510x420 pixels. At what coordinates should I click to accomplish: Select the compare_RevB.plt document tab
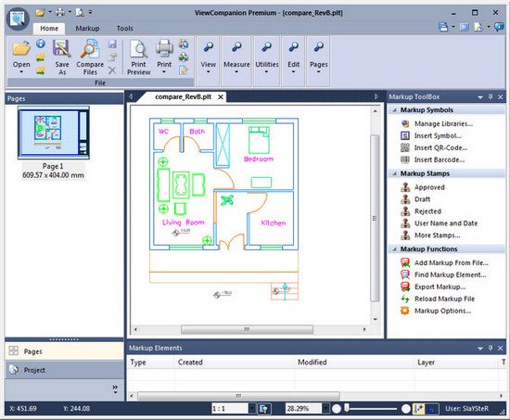[183, 97]
